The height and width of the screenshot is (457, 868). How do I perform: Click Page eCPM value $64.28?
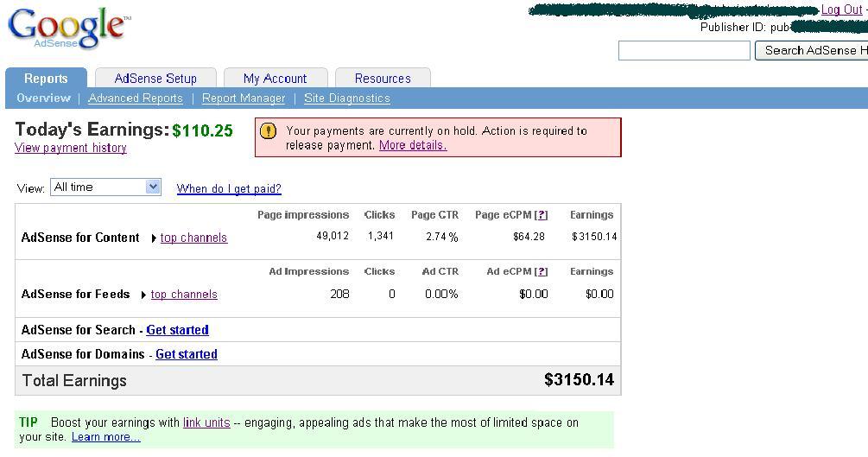[x=529, y=237]
